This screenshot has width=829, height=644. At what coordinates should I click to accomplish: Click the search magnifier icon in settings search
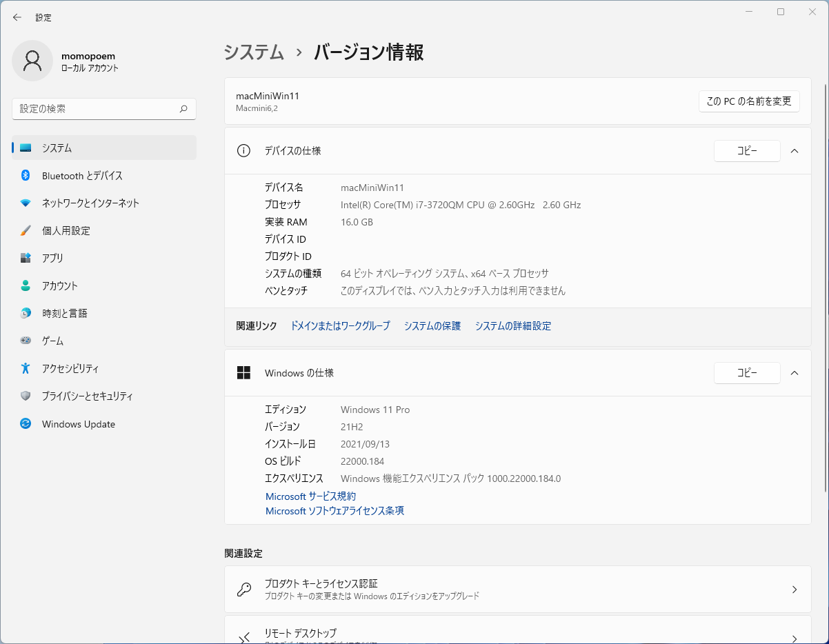click(183, 109)
